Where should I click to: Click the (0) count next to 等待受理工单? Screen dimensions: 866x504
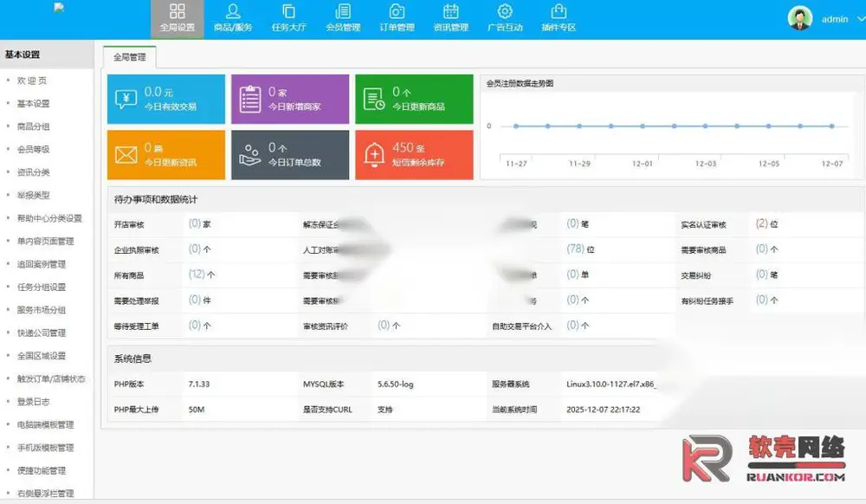(x=194, y=326)
